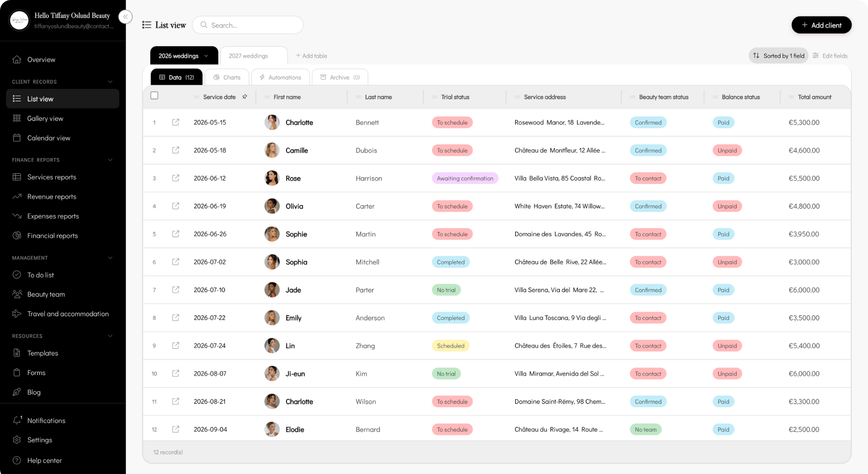Click the Scheduled trial status for Lin Zhang

pyautogui.click(x=450, y=346)
